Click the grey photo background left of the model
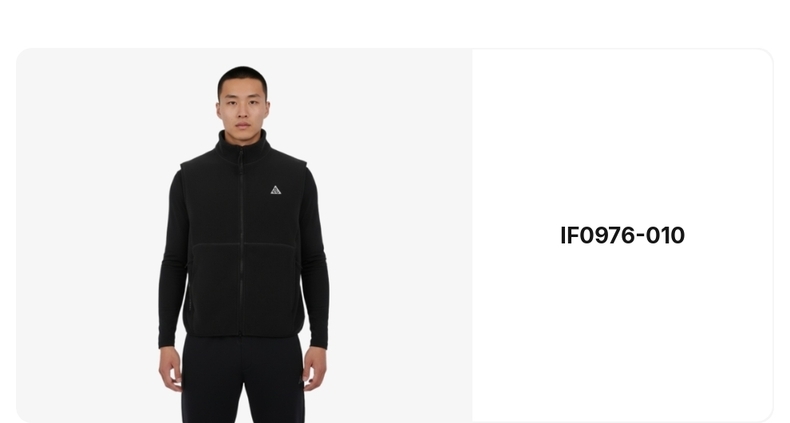This screenshot has height=423, width=790. click(88, 236)
